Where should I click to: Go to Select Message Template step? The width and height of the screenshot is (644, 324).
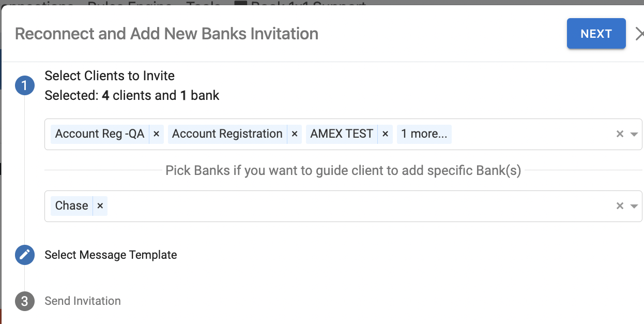tap(111, 255)
